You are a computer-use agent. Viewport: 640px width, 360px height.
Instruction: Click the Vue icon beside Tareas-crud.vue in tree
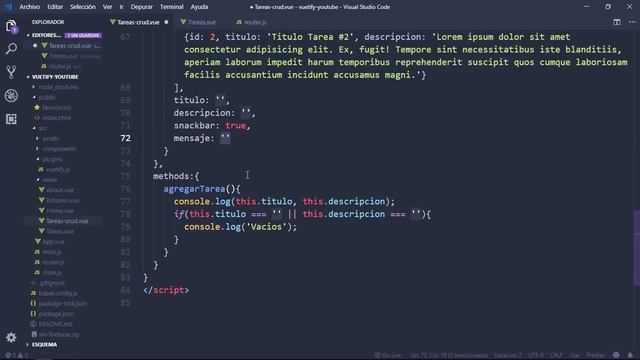tap(41, 221)
